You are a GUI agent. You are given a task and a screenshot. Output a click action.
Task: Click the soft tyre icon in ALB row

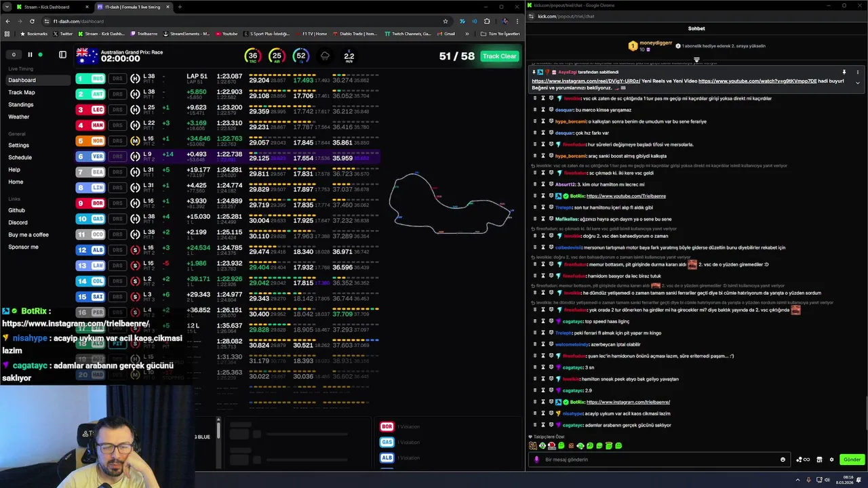[x=135, y=250]
